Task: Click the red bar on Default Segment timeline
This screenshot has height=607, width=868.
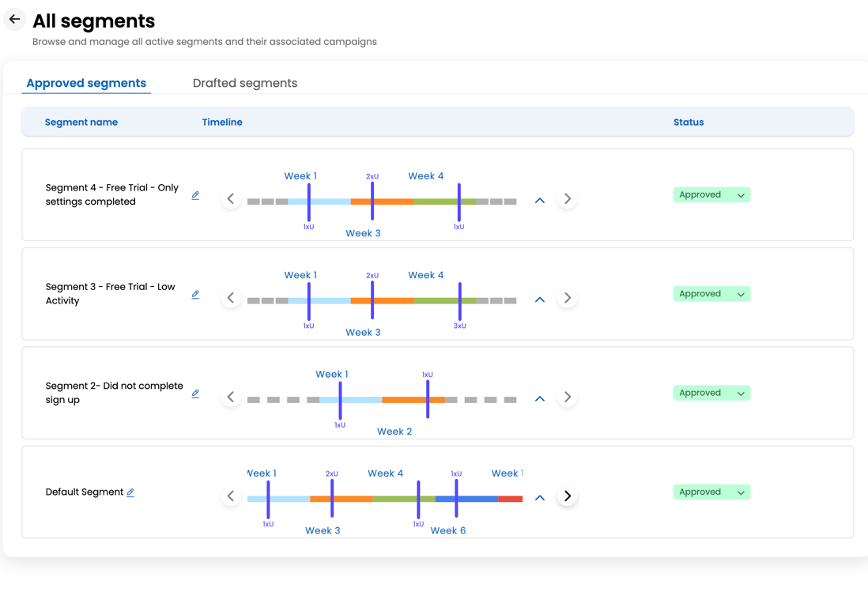Action: click(x=510, y=499)
